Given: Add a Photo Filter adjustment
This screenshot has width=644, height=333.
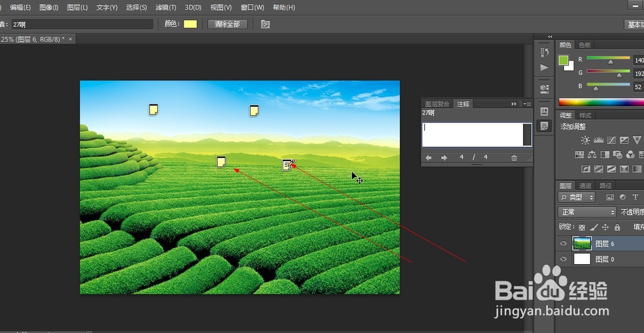Looking at the screenshot, I should (618, 155).
